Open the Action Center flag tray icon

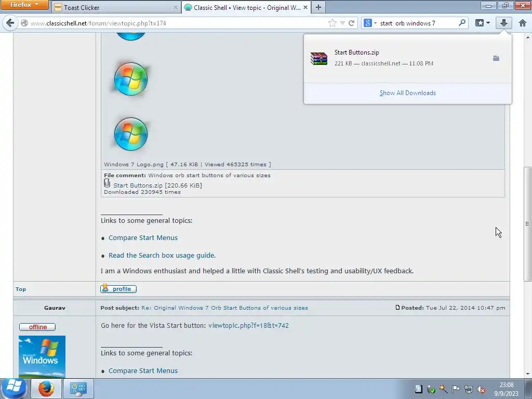pyautogui.click(x=456, y=389)
